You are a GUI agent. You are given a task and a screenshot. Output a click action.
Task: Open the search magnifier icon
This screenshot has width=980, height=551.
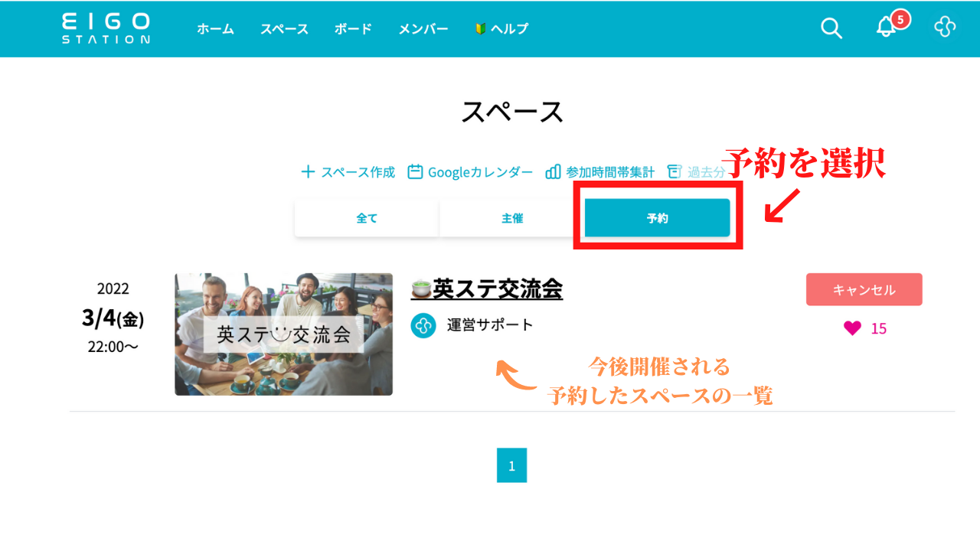[x=831, y=28]
